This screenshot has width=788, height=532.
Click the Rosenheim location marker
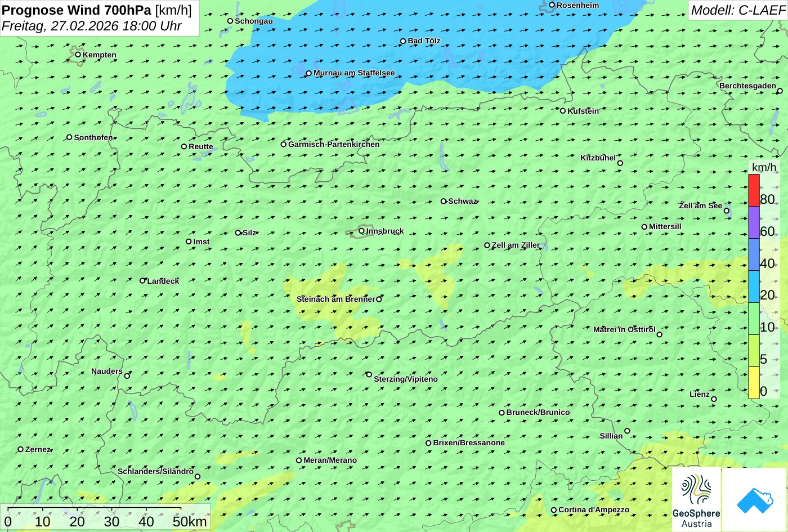(x=552, y=5)
